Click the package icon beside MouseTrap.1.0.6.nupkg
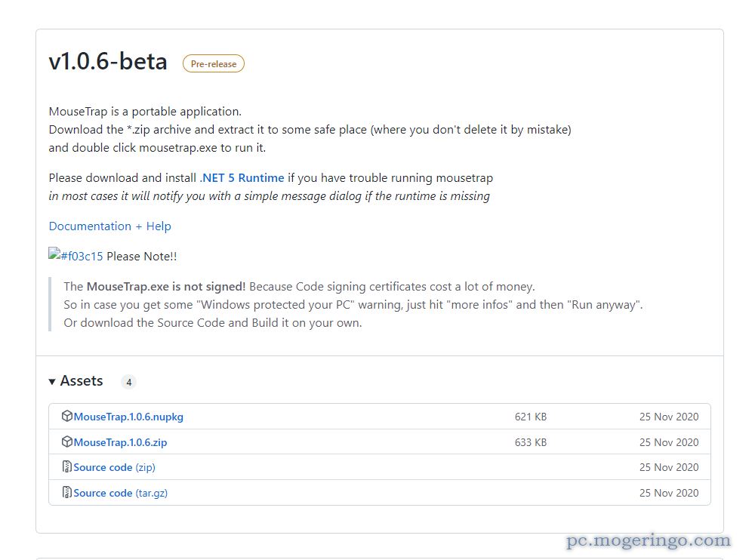Screen dimensions: 752x560 pos(67,416)
